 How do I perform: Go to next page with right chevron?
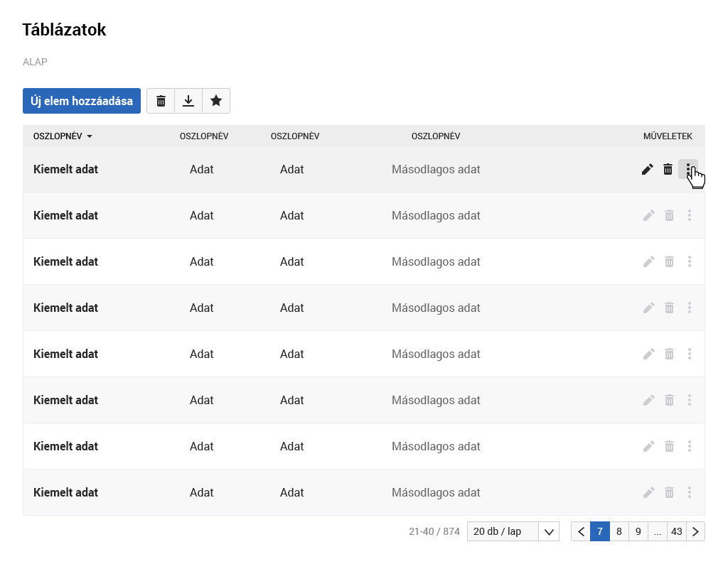[695, 531]
